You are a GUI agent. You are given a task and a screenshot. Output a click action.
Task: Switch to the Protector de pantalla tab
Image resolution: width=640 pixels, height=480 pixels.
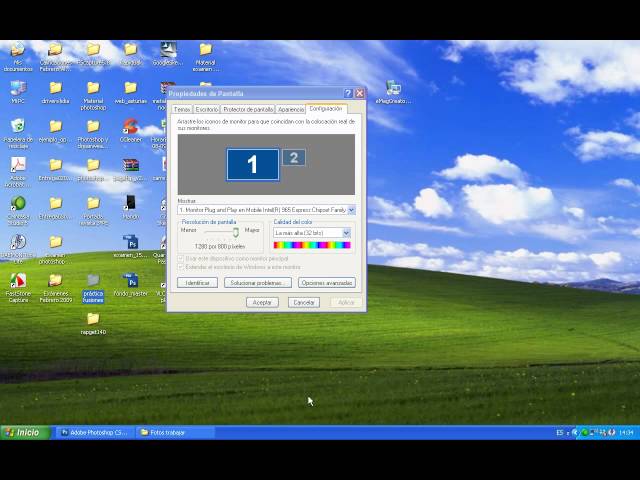pos(248,109)
